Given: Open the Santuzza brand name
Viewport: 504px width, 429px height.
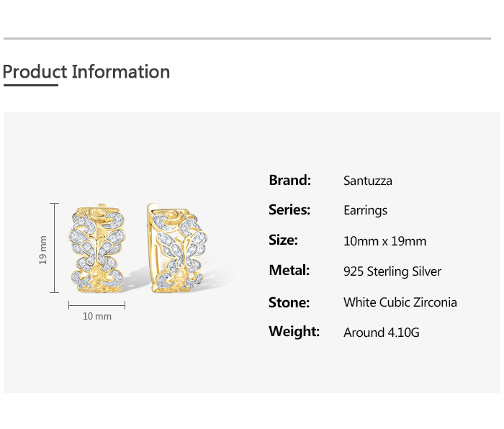Looking at the screenshot, I should pos(368,181).
